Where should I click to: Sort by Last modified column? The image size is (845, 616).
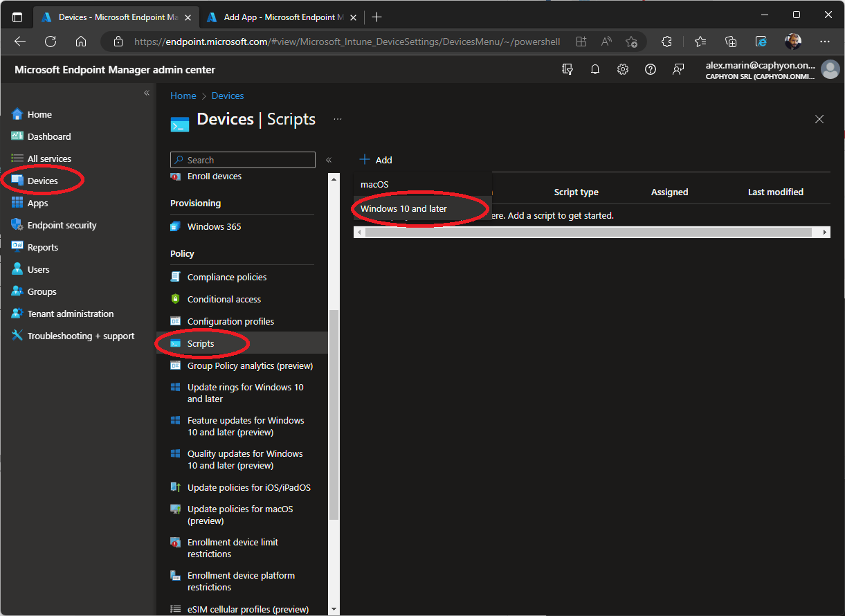(776, 192)
